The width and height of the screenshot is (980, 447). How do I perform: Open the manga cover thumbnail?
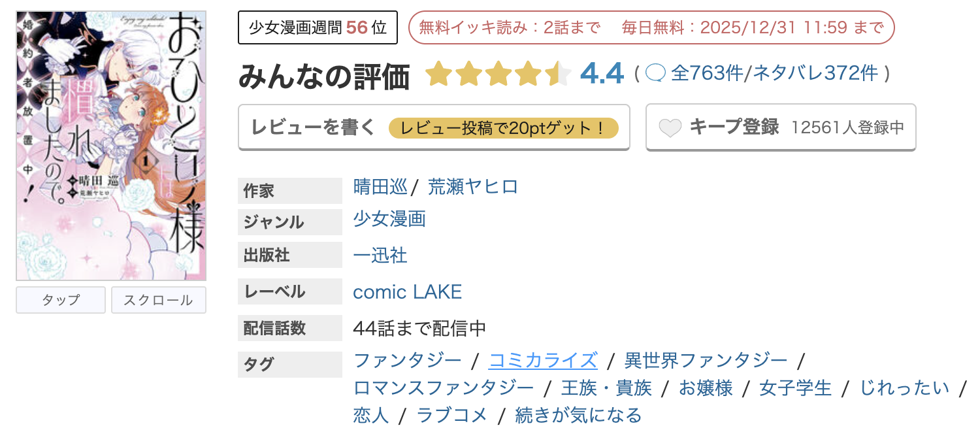pos(111,141)
